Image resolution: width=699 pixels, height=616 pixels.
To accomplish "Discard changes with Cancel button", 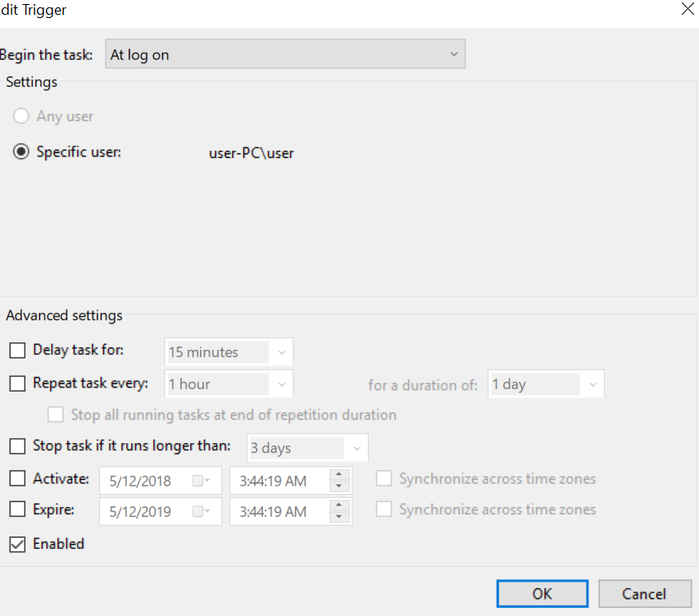I will 644,594.
